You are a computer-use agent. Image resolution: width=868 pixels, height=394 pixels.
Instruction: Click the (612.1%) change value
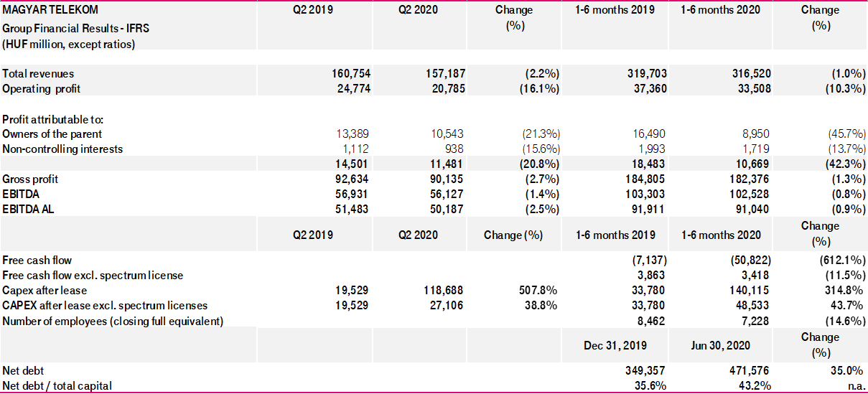click(841, 260)
